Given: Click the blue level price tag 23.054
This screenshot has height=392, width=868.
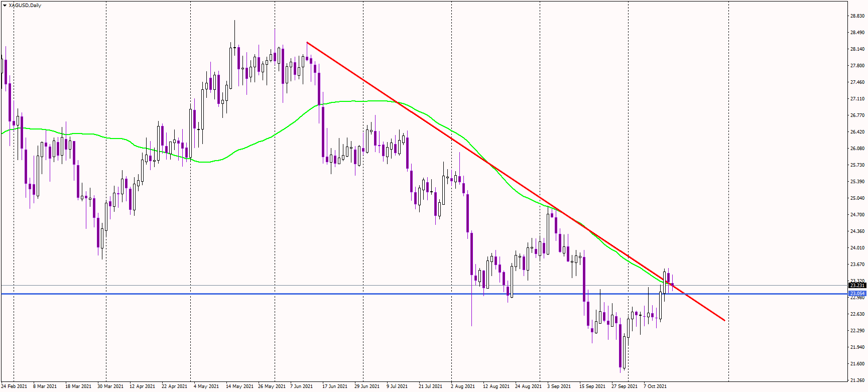Looking at the screenshot, I should coord(857,294).
